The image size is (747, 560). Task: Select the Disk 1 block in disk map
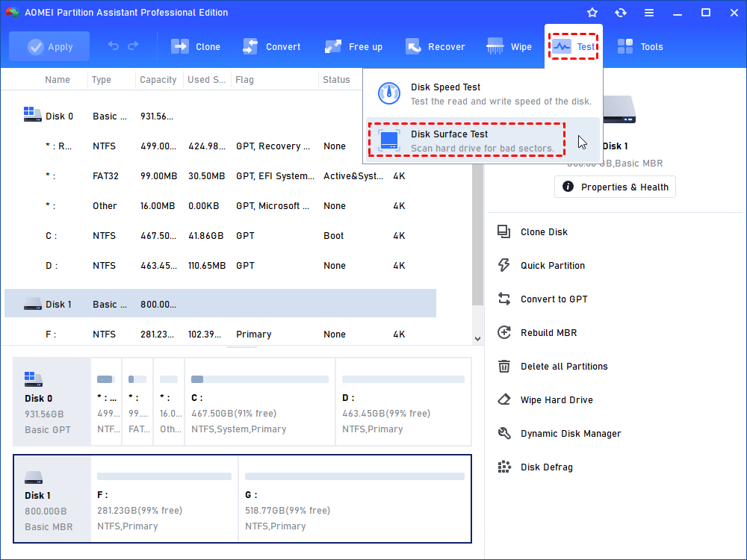[52, 499]
